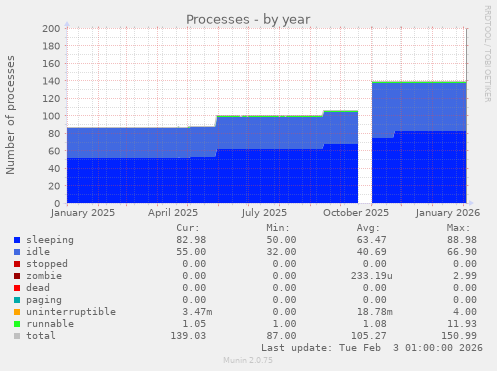Click the zombie legend color swatch
Image resolution: width=497 pixels, height=371 pixels.
tap(17, 276)
